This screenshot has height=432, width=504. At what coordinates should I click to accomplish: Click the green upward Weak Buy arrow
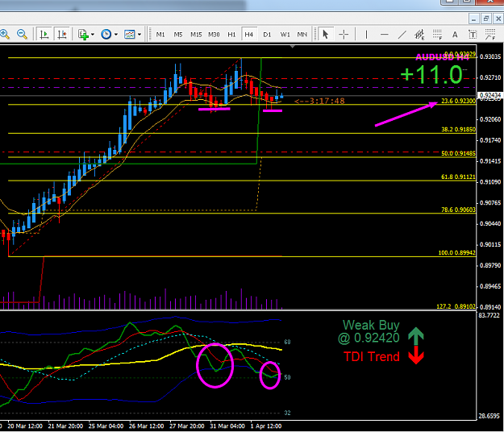coord(416,336)
